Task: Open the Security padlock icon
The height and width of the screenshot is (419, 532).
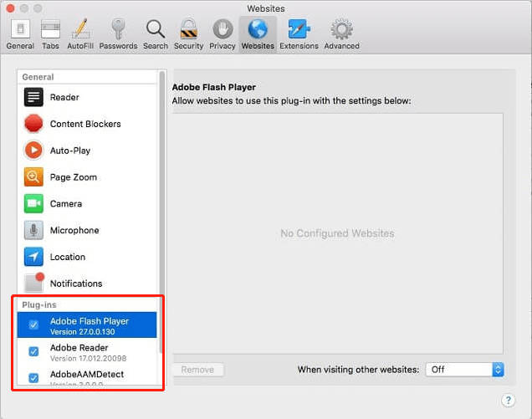Action: point(189,28)
